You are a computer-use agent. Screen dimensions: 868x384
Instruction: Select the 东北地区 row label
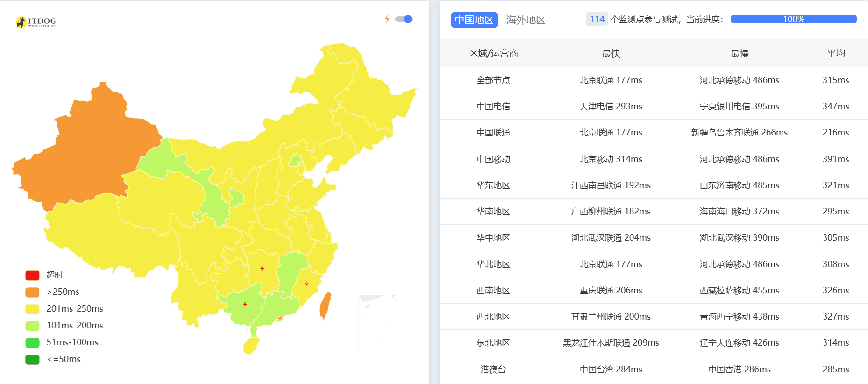click(493, 343)
